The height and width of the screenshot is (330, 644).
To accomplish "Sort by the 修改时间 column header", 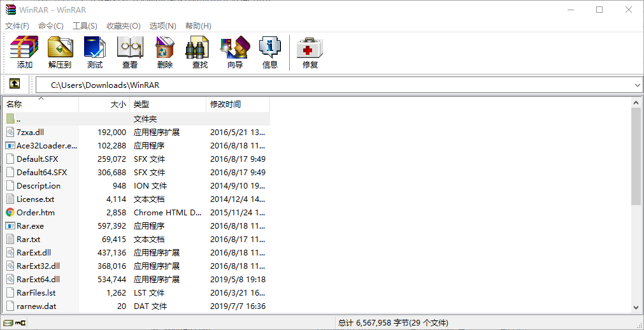I will click(x=238, y=104).
